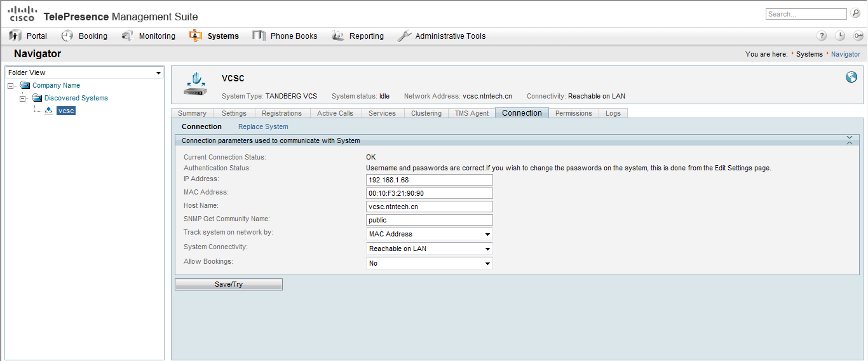This screenshot has height=361, width=868.
Task: Click the Portal menu icon
Action: click(16, 36)
